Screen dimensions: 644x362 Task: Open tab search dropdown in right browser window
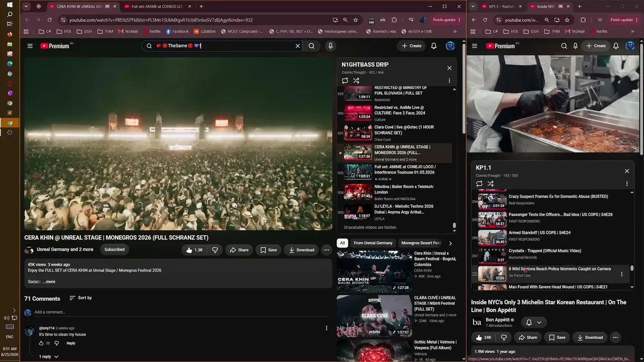coord(472,7)
